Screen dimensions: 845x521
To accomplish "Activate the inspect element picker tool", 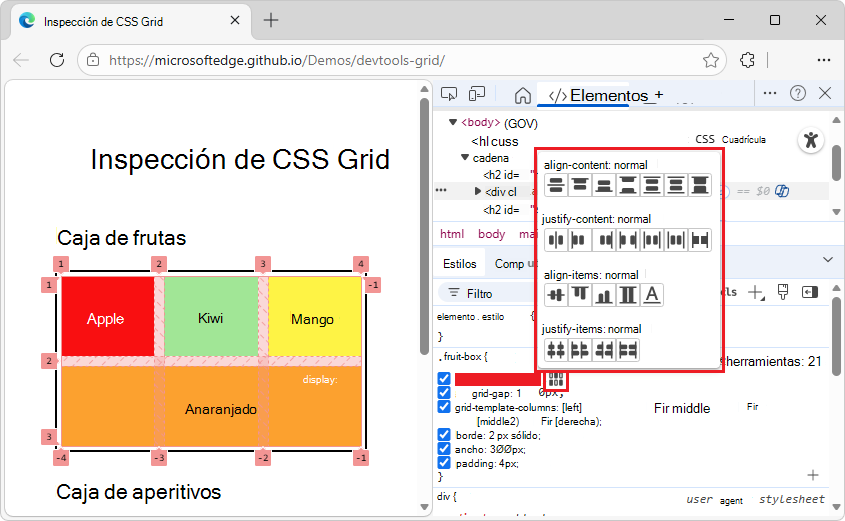I will coord(449,94).
